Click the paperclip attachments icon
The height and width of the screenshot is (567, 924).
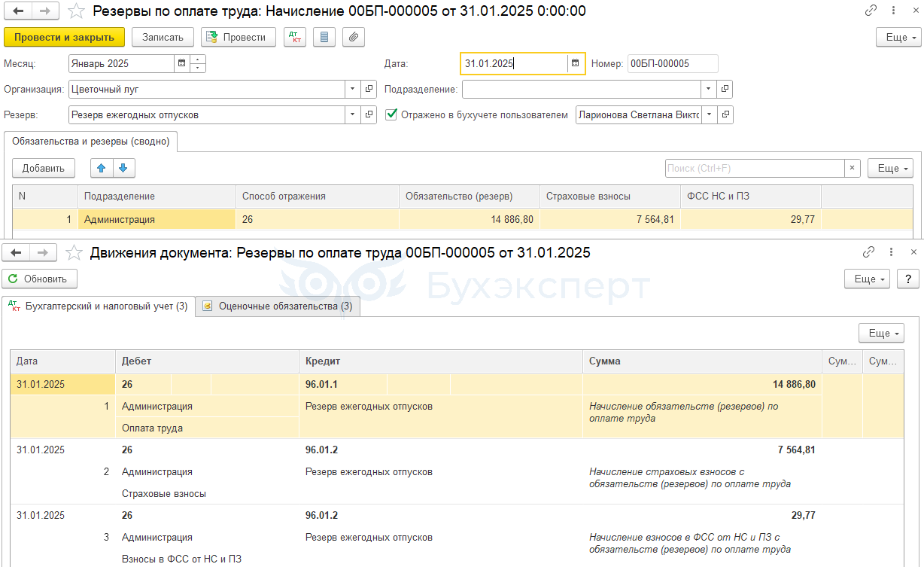coord(353,37)
